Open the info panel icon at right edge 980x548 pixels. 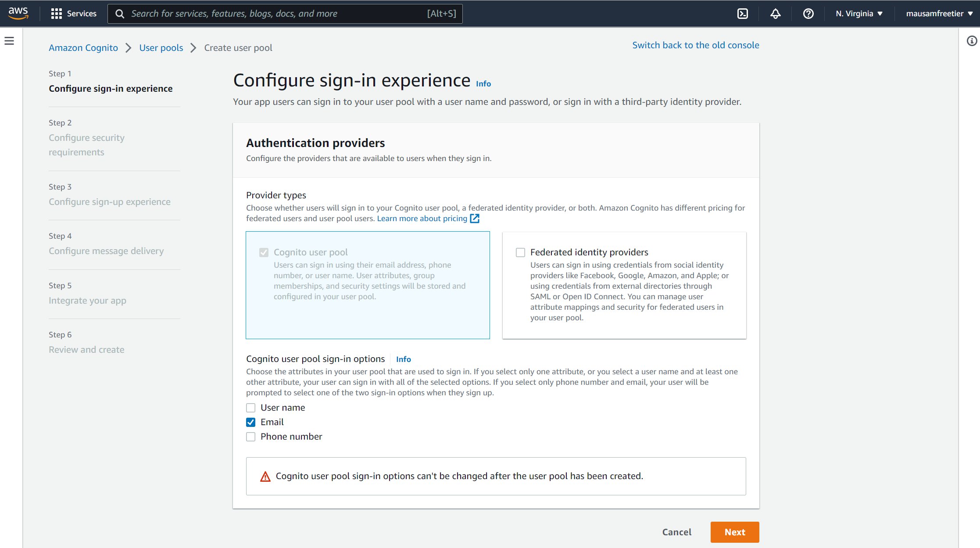pyautogui.click(x=972, y=41)
